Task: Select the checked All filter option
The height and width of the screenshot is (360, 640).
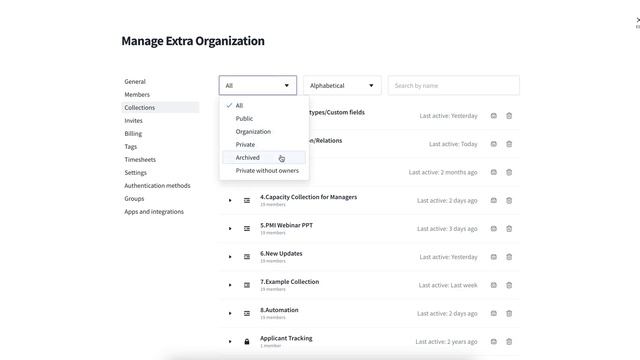Action: tap(264, 105)
